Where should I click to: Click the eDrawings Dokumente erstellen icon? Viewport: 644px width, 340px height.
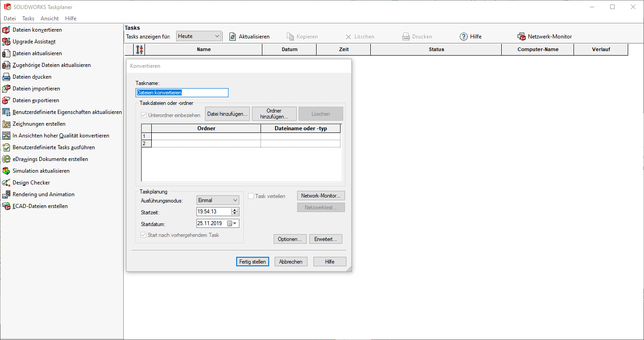pyautogui.click(x=6, y=159)
